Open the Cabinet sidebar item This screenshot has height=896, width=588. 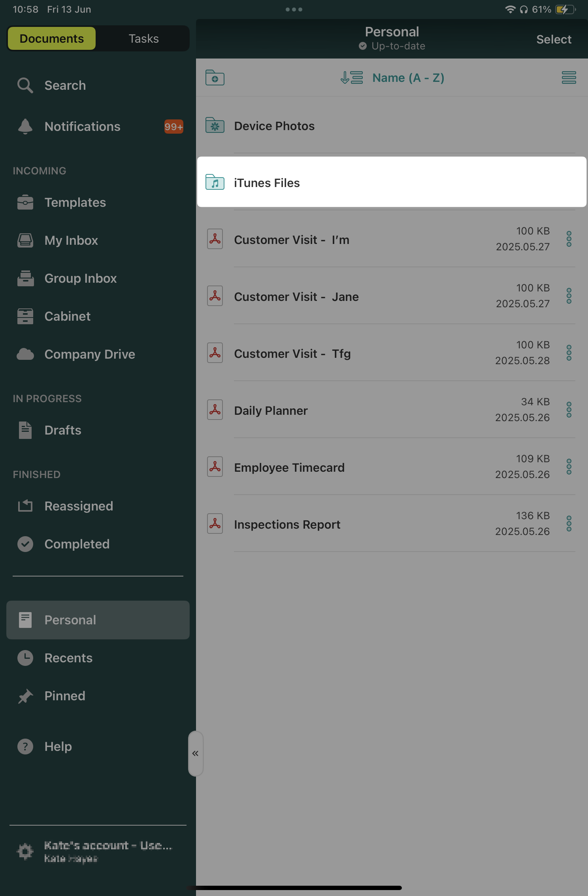click(x=67, y=316)
